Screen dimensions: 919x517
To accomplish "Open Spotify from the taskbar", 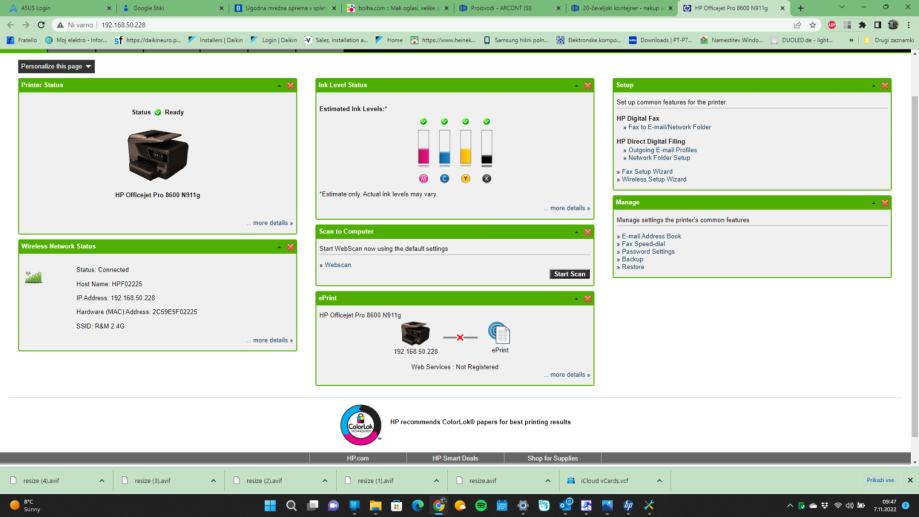I will pos(481,505).
